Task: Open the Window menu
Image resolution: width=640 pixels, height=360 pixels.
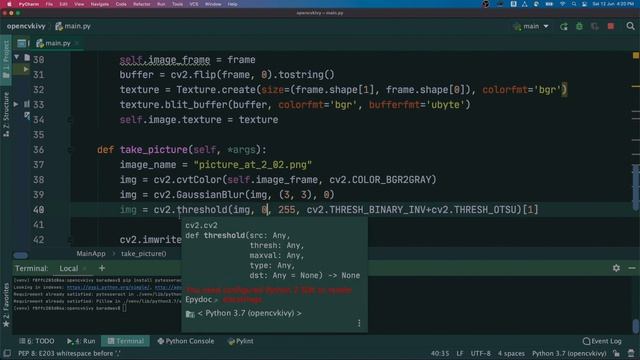Action: (x=213, y=4)
